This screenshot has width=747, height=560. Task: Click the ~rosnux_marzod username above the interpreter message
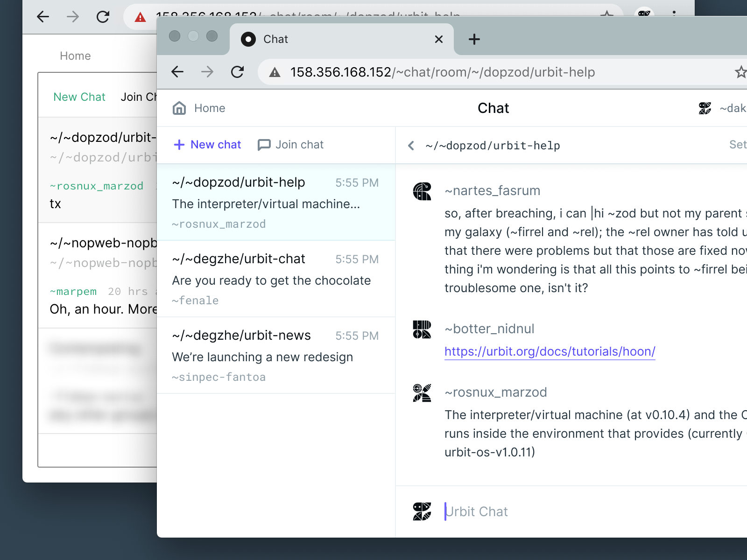click(496, 392)
